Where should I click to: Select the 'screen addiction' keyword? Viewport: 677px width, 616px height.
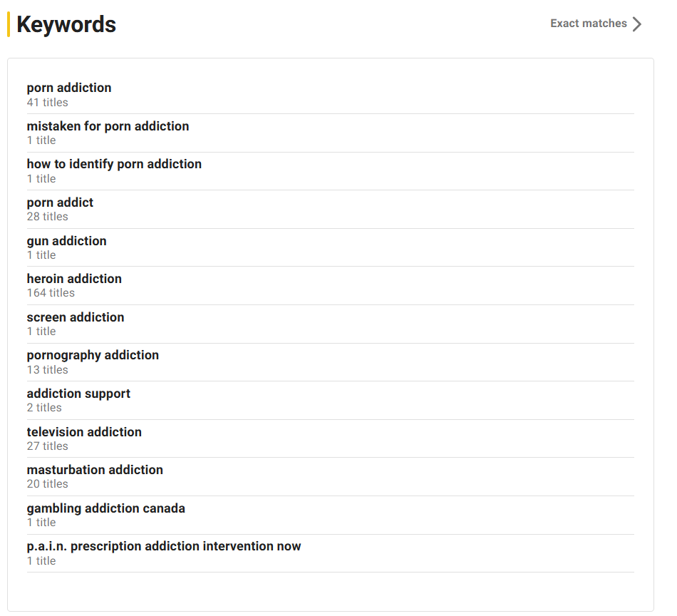[76, 317]
